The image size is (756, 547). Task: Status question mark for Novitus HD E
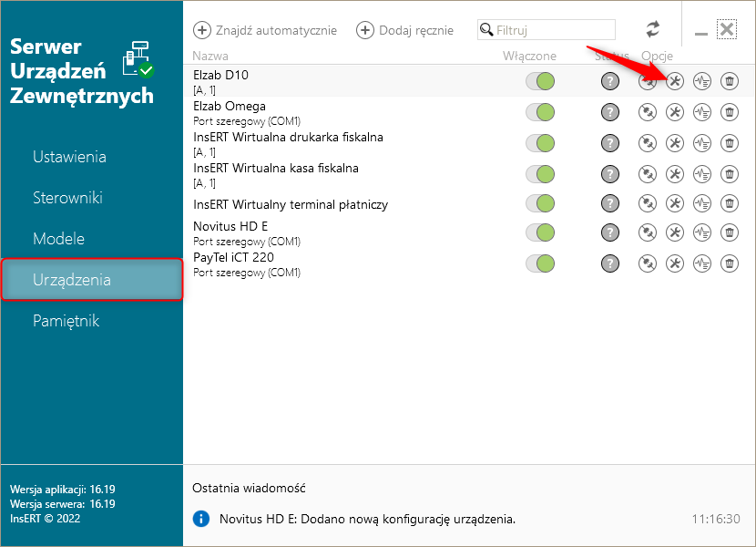pos(610,232)
